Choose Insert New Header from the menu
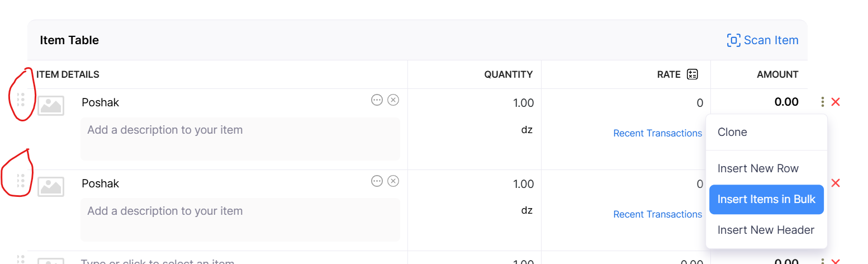Image resolution: width=868 pixels, height=264 pixels. (766, 230)
